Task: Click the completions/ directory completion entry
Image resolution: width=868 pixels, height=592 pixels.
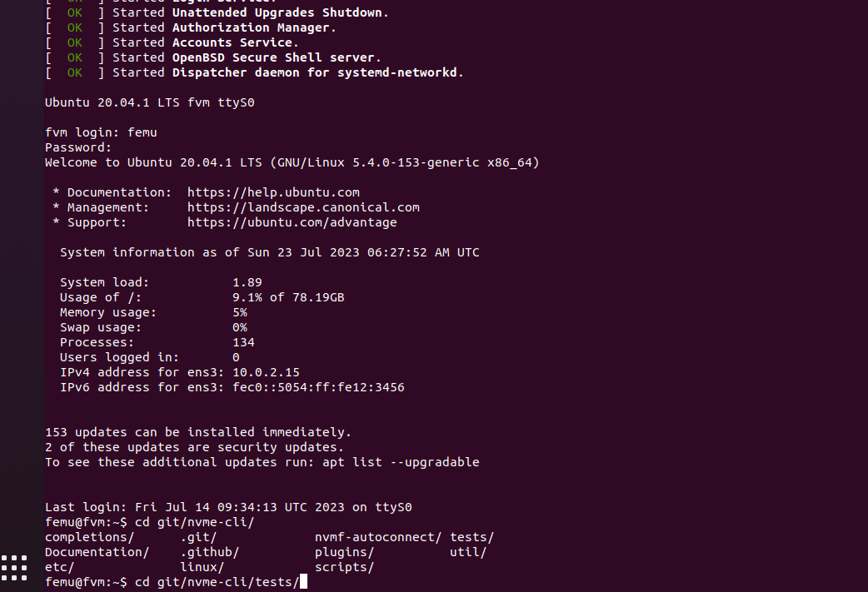Action: click(x=90, y=537)
